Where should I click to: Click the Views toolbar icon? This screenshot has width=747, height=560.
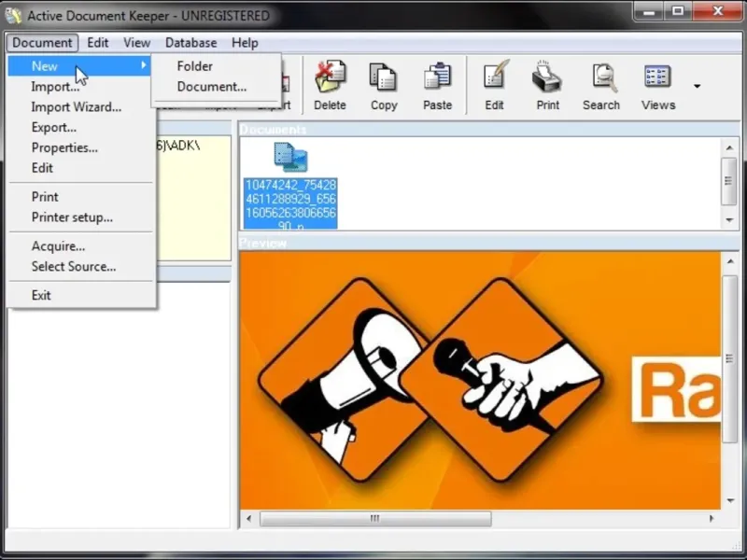(x=658, y=86)
